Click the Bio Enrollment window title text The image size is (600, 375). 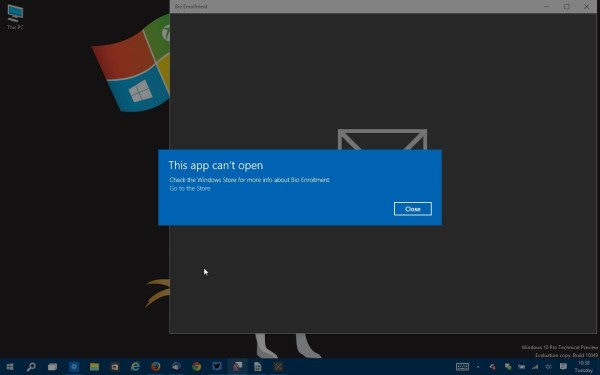191,7
